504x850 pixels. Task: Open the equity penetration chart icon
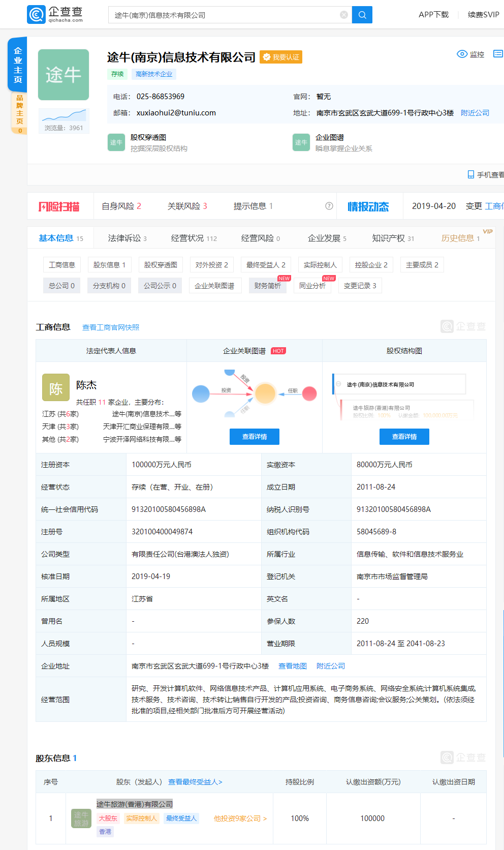pos(116,142)
